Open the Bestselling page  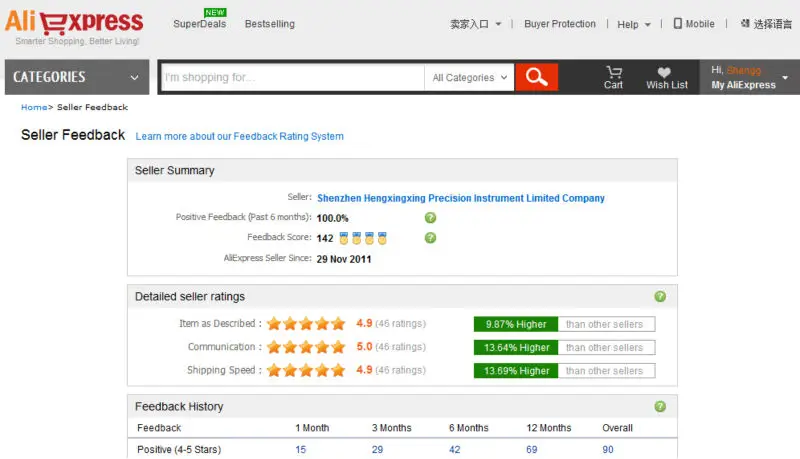pos(269,23)
